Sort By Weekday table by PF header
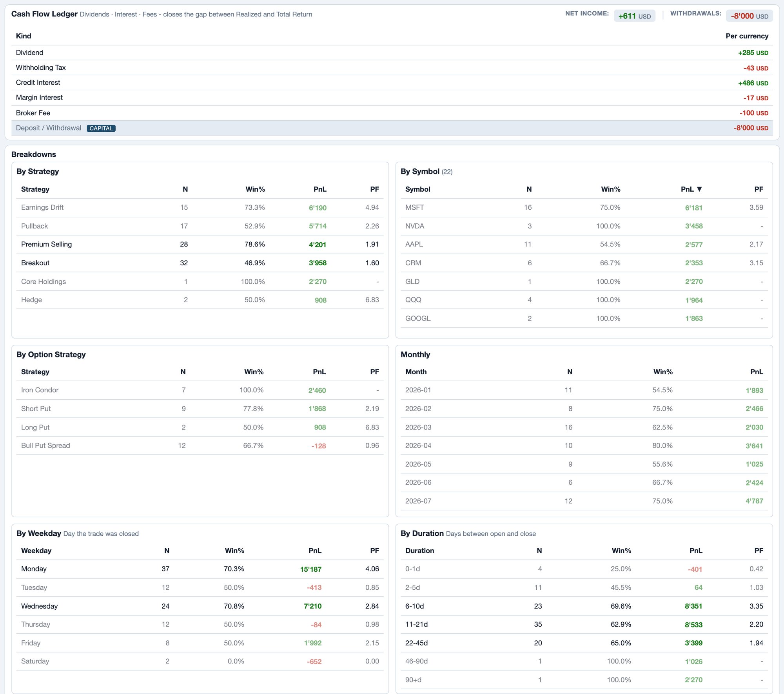 [x=374, y=551]
